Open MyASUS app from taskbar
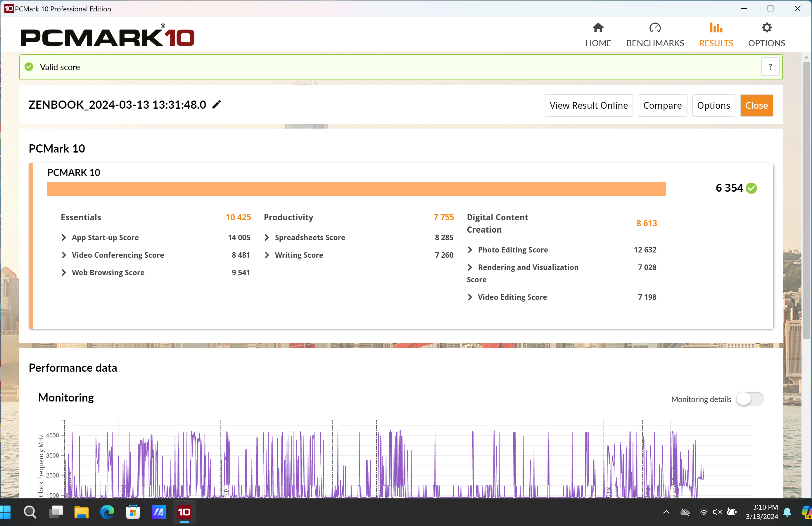Image resolution: width=812 pixels, height=526 pixels. (159, 512)
